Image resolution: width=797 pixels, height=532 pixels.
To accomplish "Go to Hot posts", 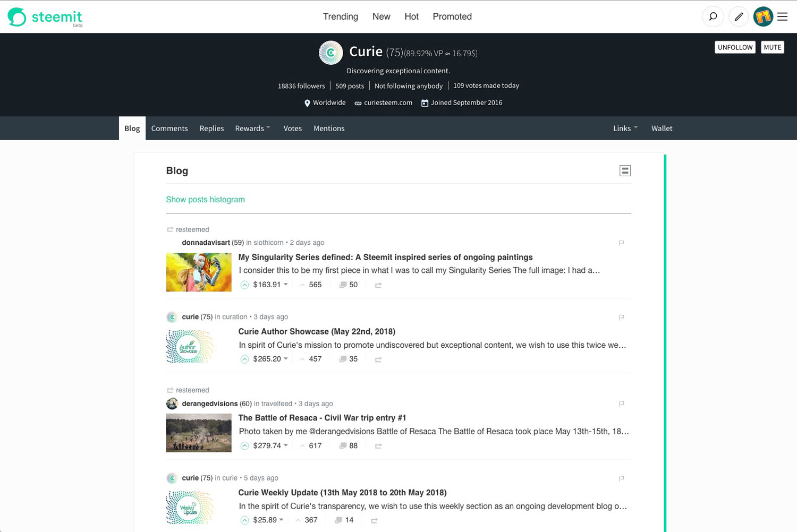I will (x=412, y=16).
